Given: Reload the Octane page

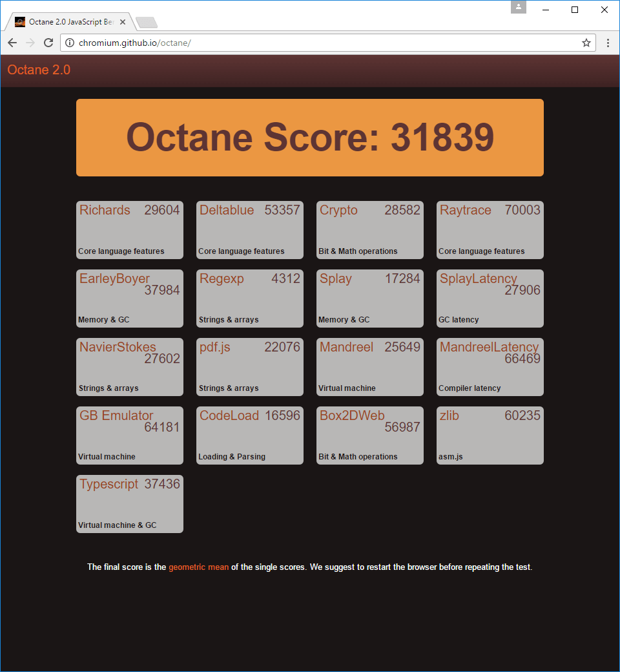Looking at the screenshot, I should pos(48,43).
